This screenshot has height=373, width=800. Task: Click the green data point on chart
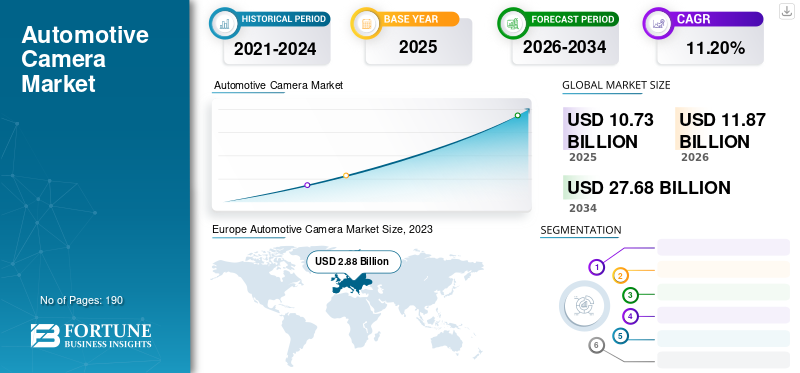click(517, 115)
